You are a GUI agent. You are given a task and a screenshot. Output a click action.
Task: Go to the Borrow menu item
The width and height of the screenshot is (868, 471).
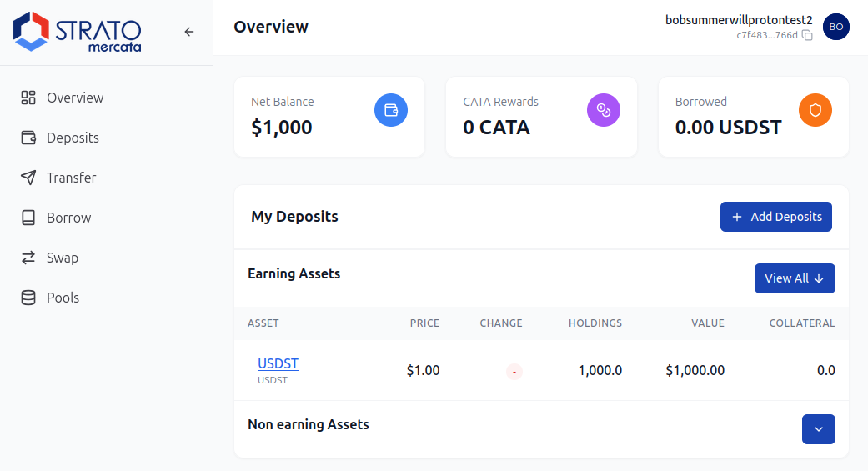(x=68, y=218)
